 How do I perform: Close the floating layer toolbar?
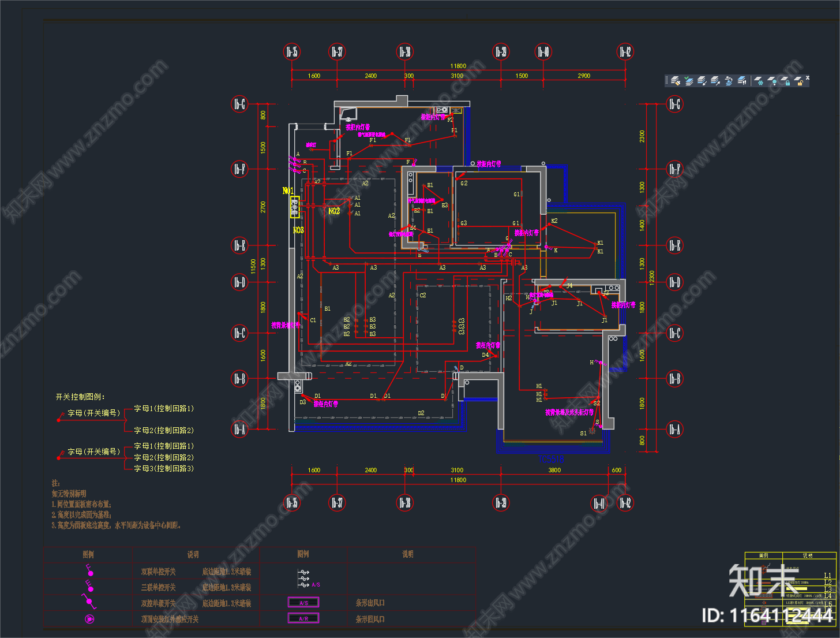[808, 77]
